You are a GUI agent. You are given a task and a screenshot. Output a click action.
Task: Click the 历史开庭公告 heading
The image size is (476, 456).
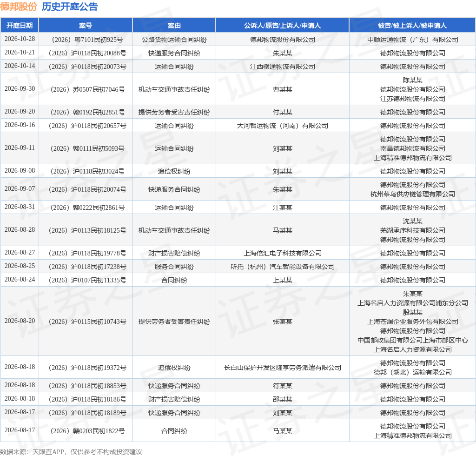(x=70, y=7)
